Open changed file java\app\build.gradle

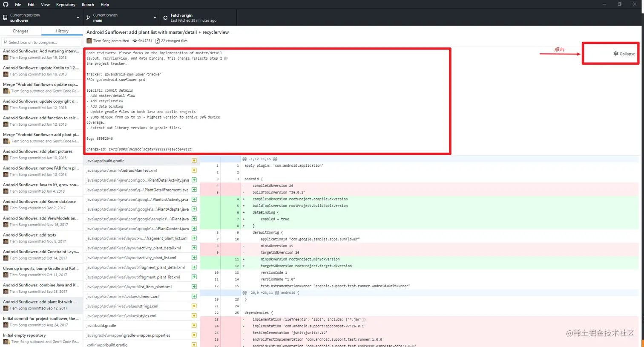[141, 161]
